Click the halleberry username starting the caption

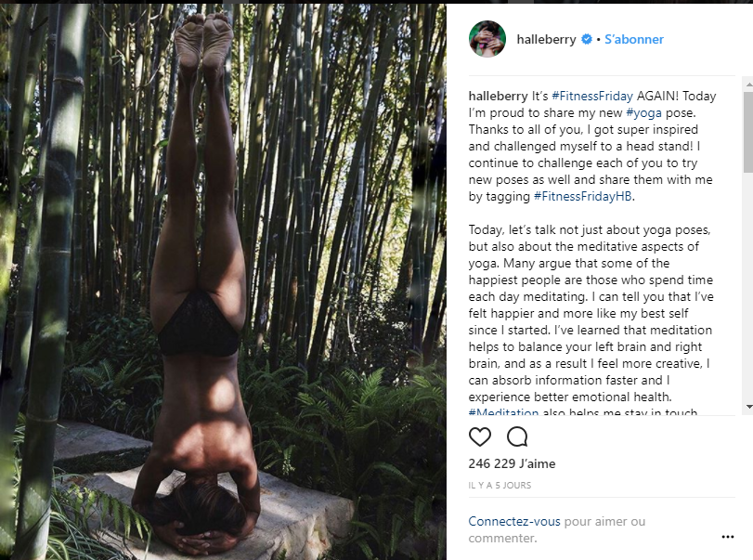tap(498, 96)
